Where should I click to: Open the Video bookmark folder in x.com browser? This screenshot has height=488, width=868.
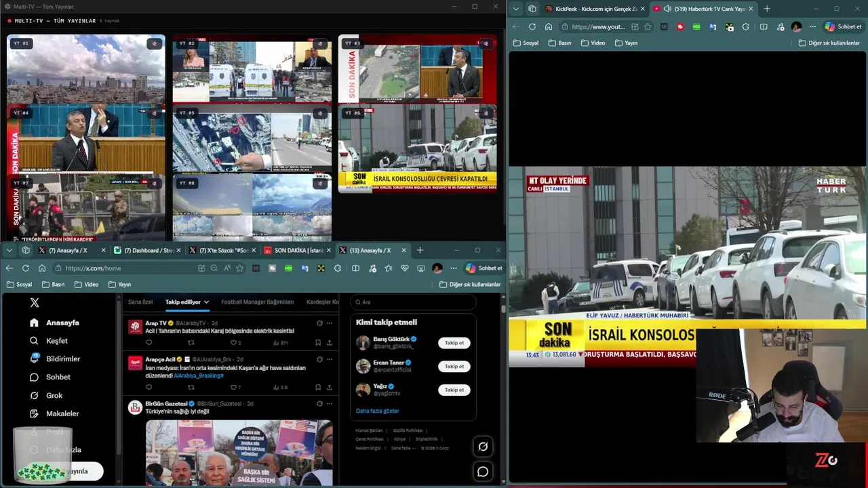(x=86, y=285)
